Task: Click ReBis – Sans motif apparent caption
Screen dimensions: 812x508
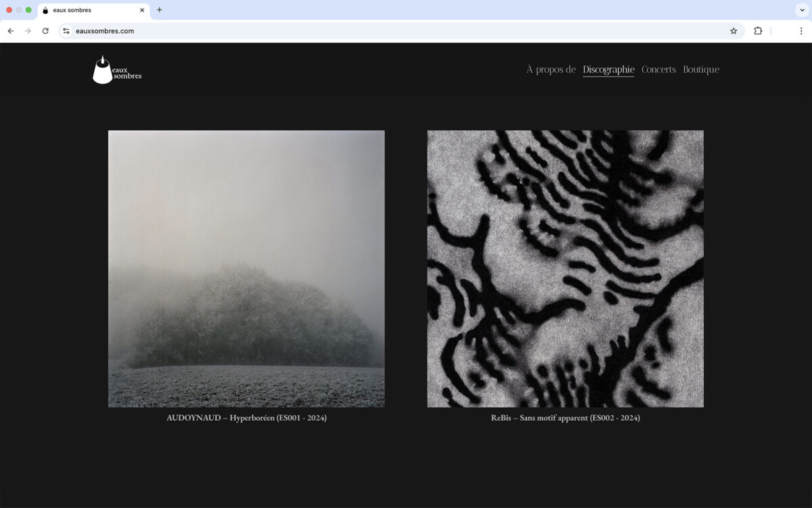Action: pyautogui.click(x=565, y=418)
